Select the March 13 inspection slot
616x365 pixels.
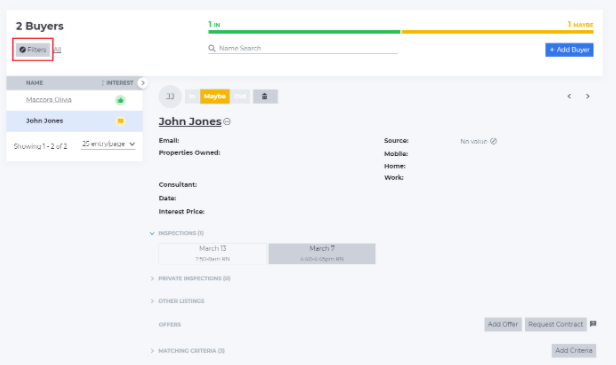(x=213, y=253)
